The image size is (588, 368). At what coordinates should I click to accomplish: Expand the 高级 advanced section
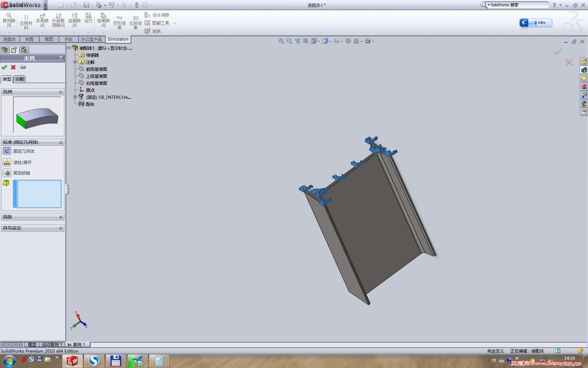click(x=61, y=217)
